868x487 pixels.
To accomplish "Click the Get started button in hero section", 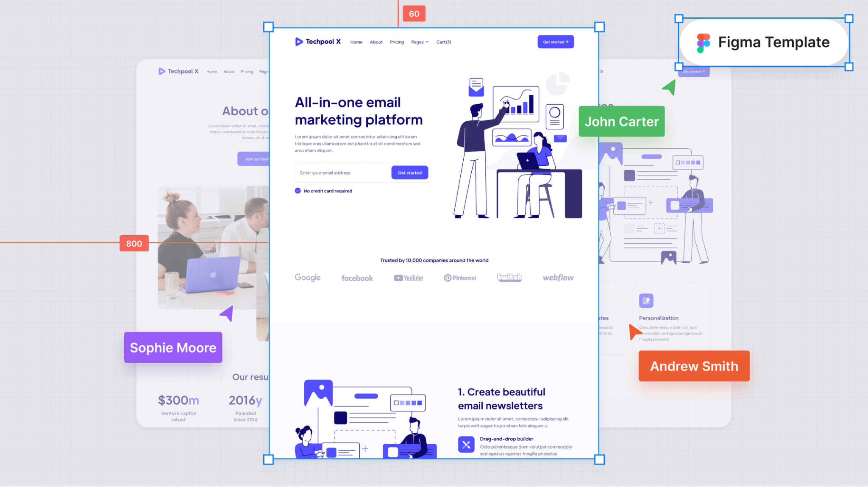I will coord(410,172).
